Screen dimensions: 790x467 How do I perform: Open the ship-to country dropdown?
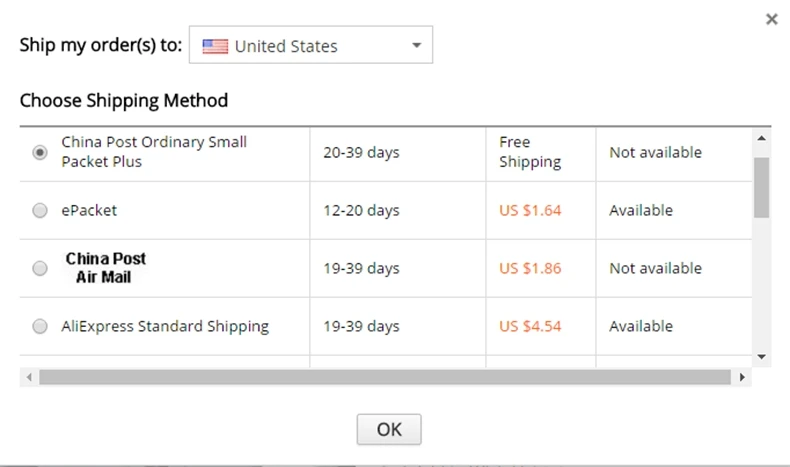[310, 46]
